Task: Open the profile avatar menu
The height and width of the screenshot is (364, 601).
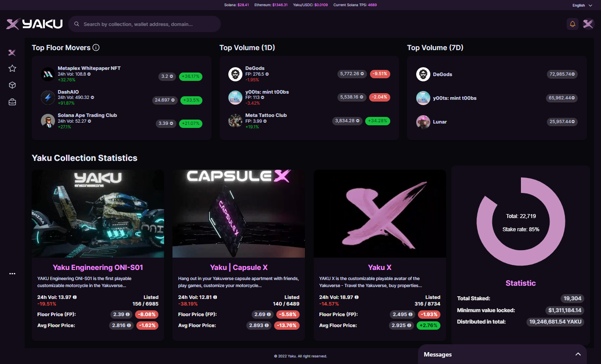Action: point(588,24)
